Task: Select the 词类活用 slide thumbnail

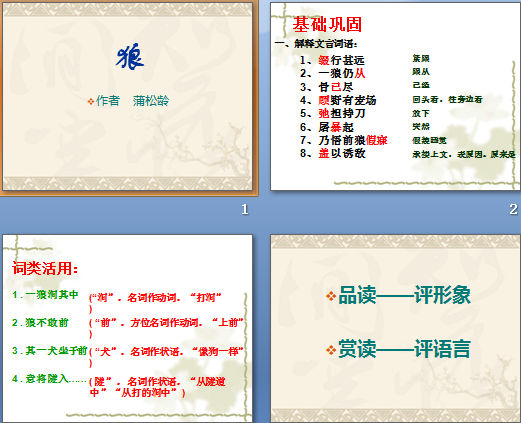Action: (x=128, y=328)
